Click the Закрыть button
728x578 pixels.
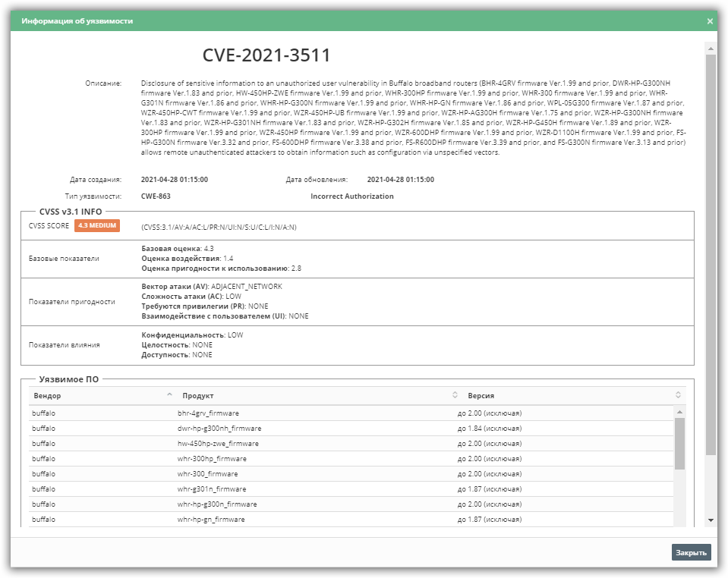(x=691, y=552)
